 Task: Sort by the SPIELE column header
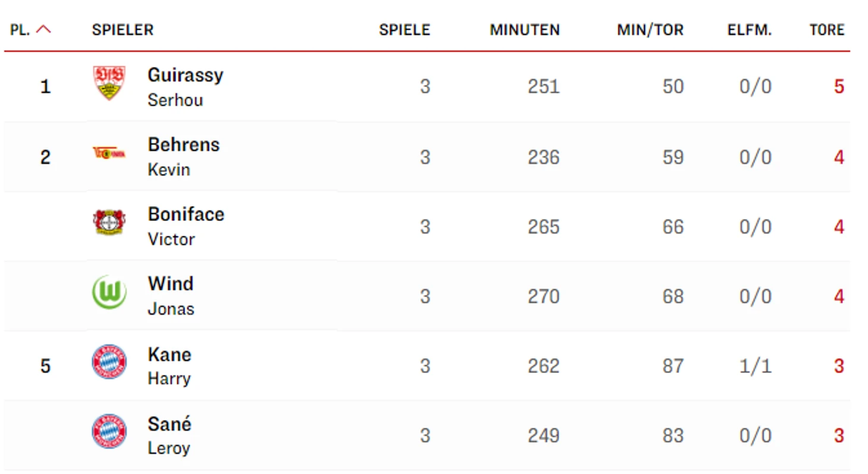click(x=404, y=30)
